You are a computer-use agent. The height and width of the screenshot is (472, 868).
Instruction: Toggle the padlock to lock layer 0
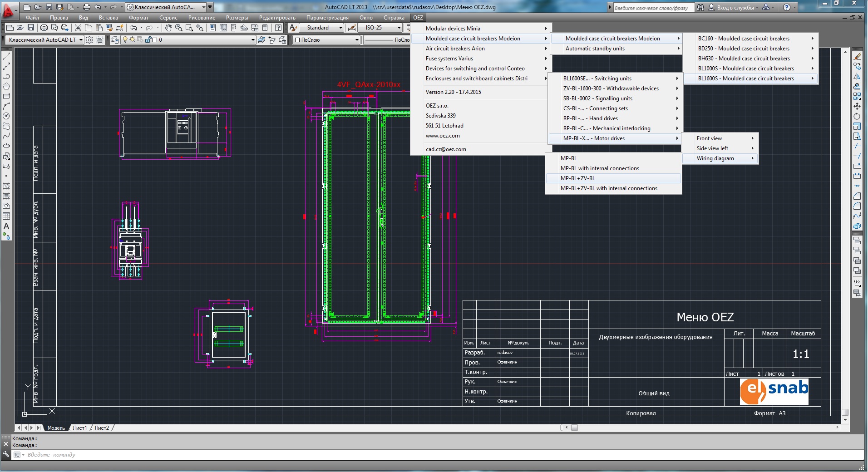[x=148, y=40]
